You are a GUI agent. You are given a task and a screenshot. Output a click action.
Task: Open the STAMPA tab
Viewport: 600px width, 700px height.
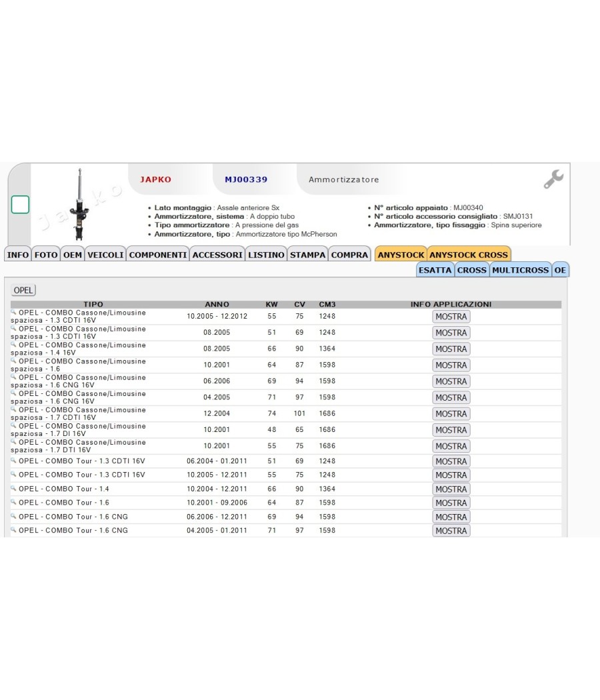click(307, 255)
